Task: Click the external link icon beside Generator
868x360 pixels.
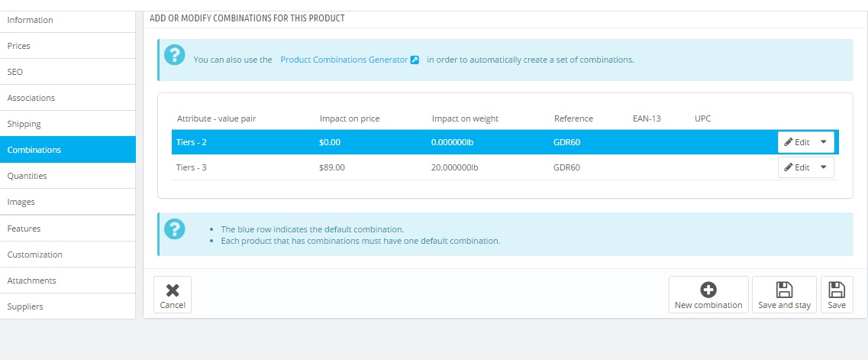Action: [x=415, y=60]
